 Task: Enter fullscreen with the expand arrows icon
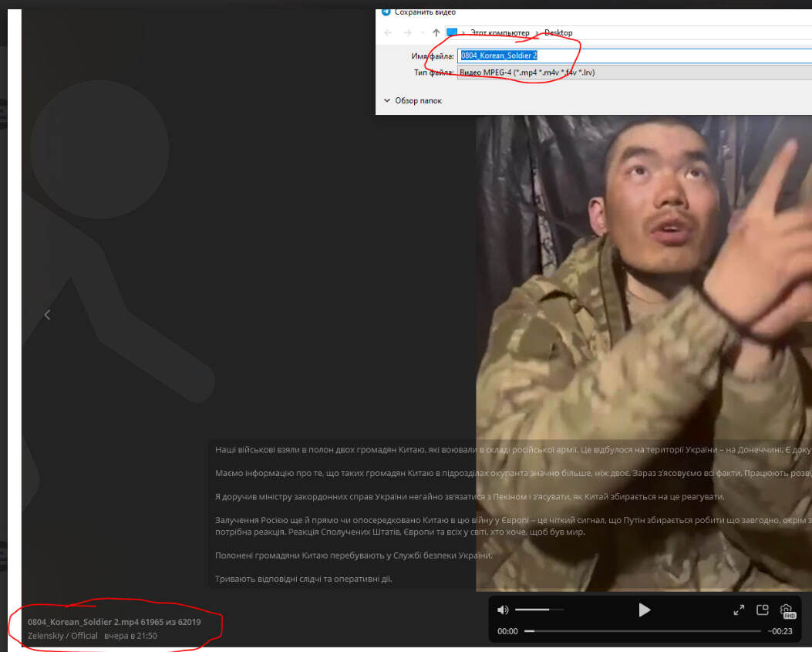pyautogui.click(x=739, y=610)
